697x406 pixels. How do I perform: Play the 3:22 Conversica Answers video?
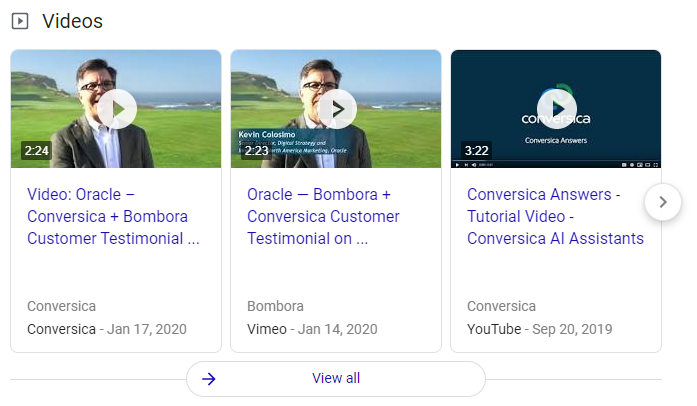pyautogui.click(x=556, y=109)
